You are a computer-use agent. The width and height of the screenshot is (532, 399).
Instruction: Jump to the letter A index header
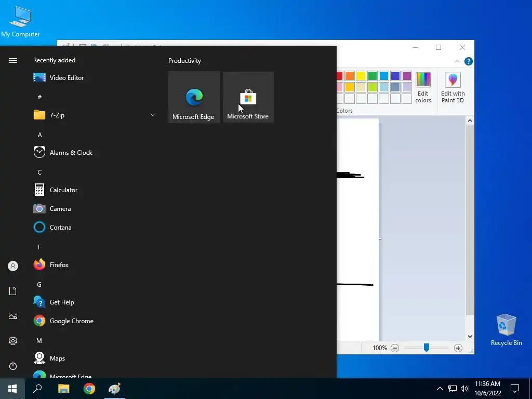[x=39, y=135]
